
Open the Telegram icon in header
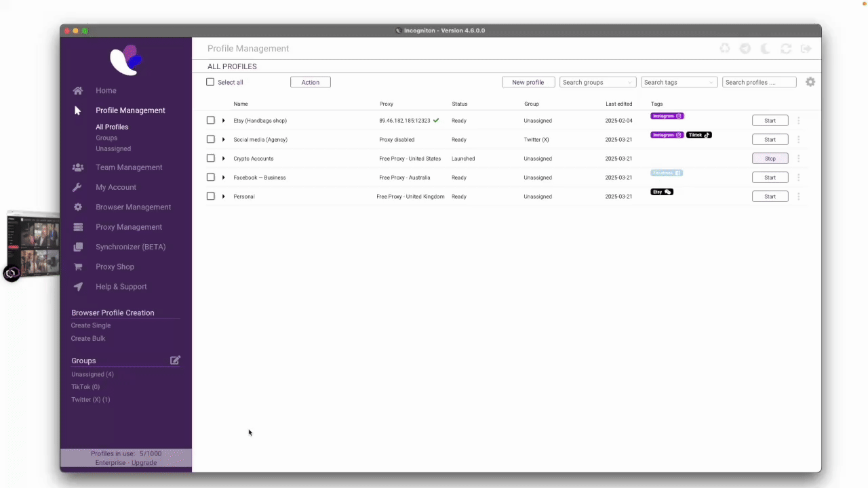[x=745, y=49]
